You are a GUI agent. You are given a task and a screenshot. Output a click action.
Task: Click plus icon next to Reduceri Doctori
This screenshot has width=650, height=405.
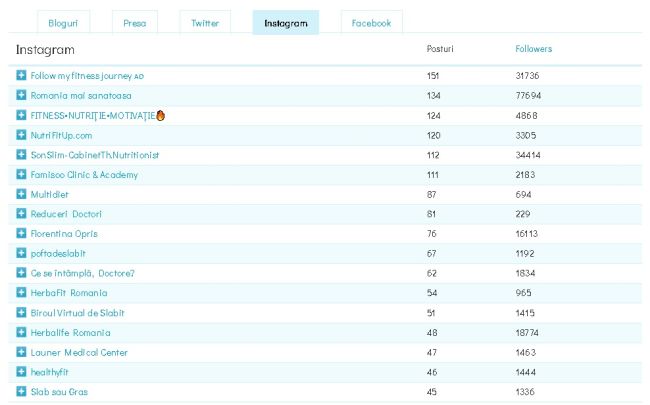pyautogui.click(x=22, y=214)
